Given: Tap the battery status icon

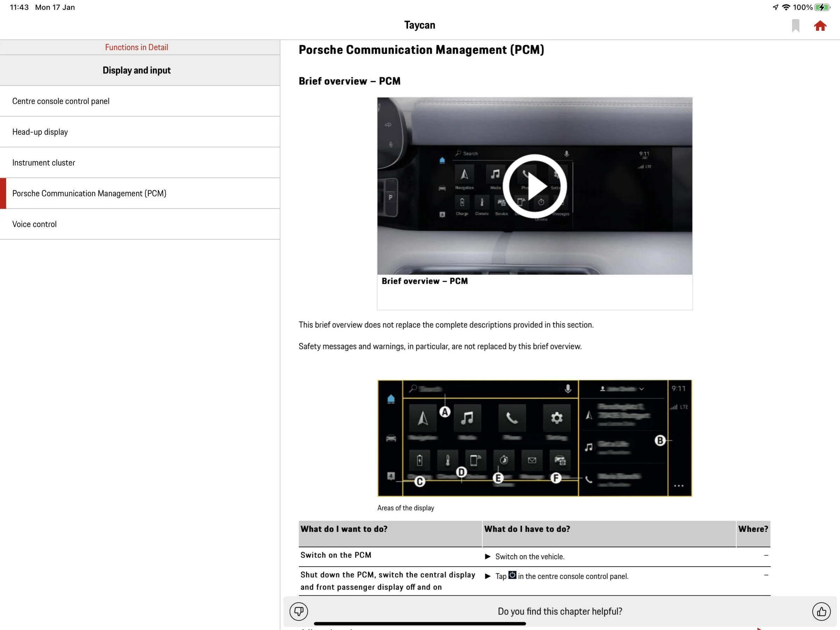Looking at the screenshot, I should click(822, 7).
